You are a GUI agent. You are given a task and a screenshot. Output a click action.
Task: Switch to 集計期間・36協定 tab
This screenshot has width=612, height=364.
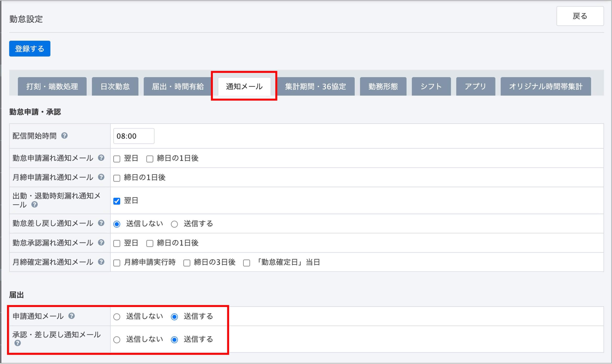tap(315, 86)
